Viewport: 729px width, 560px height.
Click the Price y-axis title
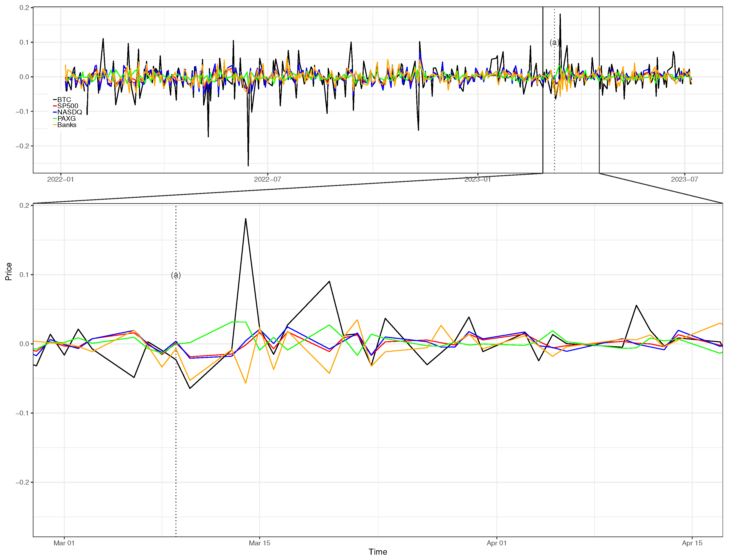[x=9, y=271]
